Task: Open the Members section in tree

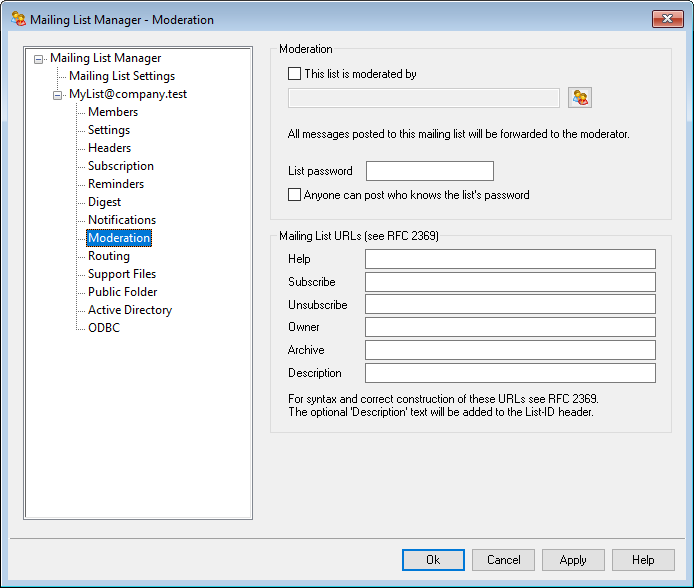Action: coord(113,112)
